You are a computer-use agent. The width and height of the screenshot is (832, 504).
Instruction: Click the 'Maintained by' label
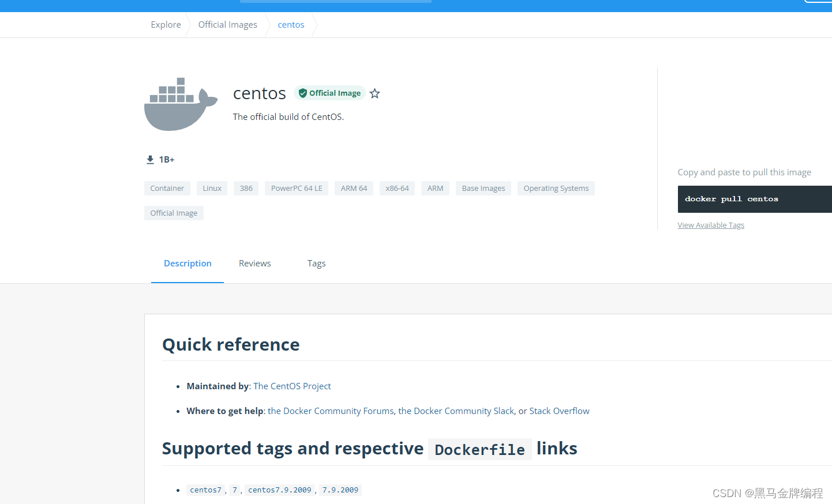pyautogui.click(x=218, y=386)
